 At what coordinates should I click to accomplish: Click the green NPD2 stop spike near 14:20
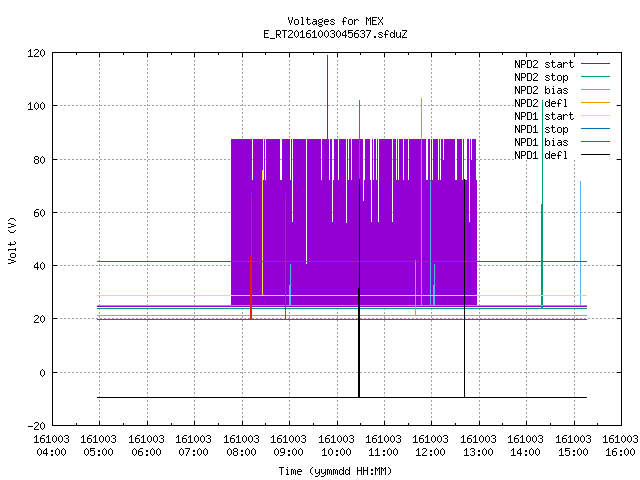pyautogui.click(x=542, y=204)
